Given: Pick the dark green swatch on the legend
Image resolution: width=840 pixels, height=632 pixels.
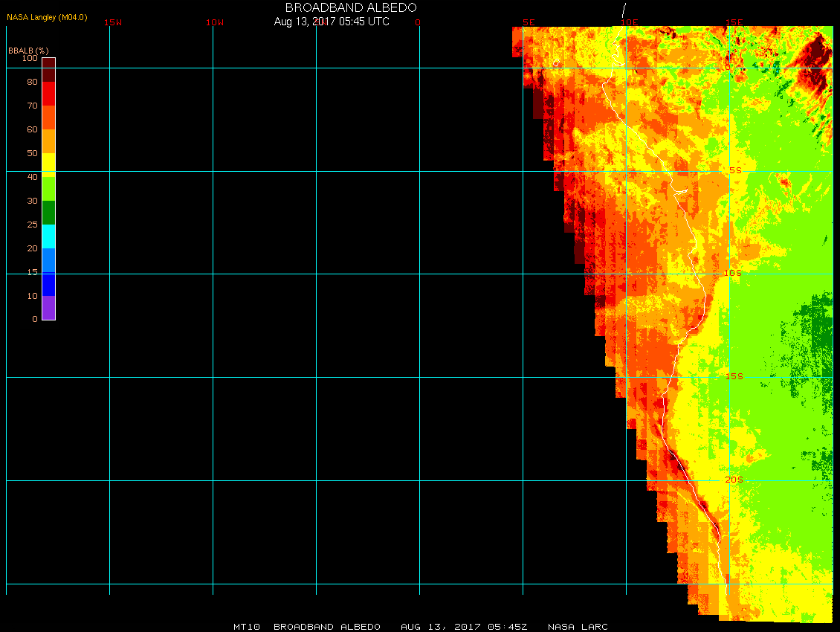Looking at the screenshot, I should click(48, 213).
